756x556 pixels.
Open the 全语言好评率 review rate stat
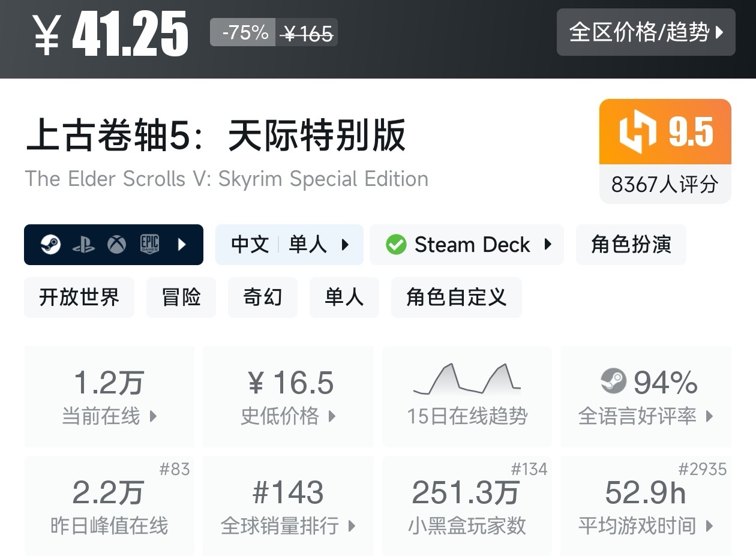[646, 396]
